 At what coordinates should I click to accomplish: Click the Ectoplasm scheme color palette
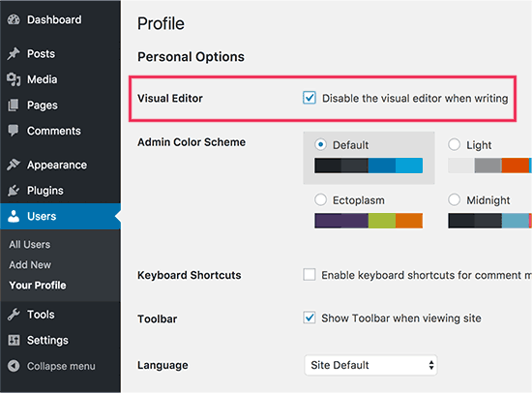[369, 221]
